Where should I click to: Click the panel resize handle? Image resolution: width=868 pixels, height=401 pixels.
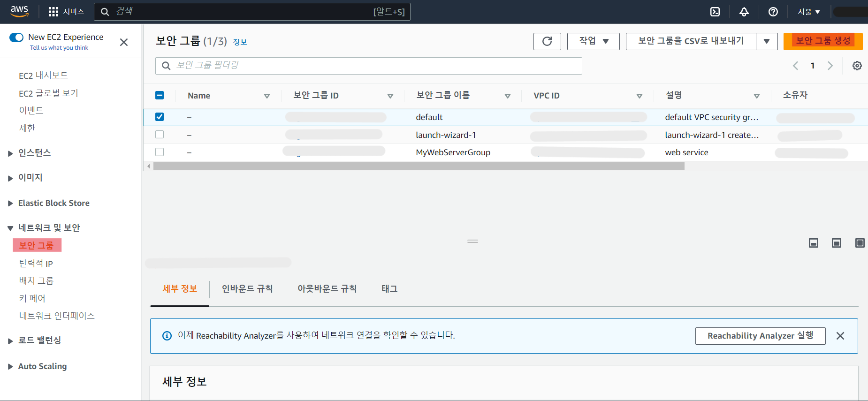472,241
